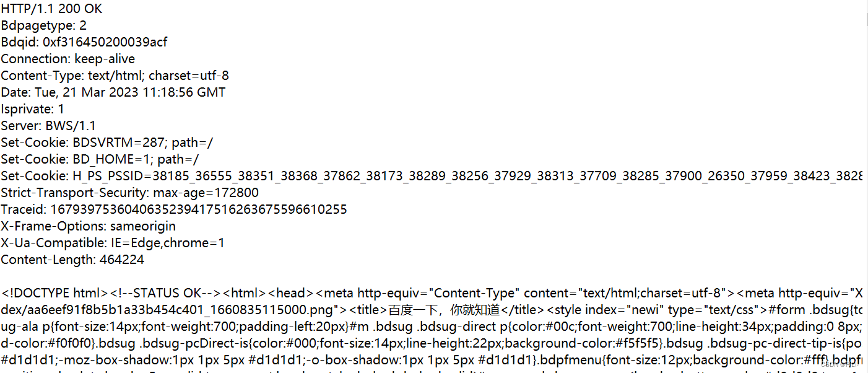Click the Content-Type text/html header line
The height and width of the screenshot is (373, 868).
tap(115, 76)
